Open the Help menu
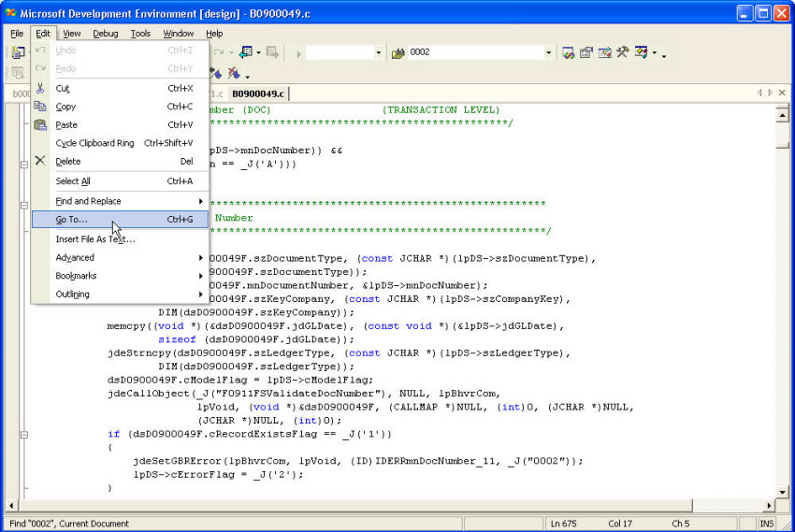Viewport: 795px width, 532px height. (214, 34)
